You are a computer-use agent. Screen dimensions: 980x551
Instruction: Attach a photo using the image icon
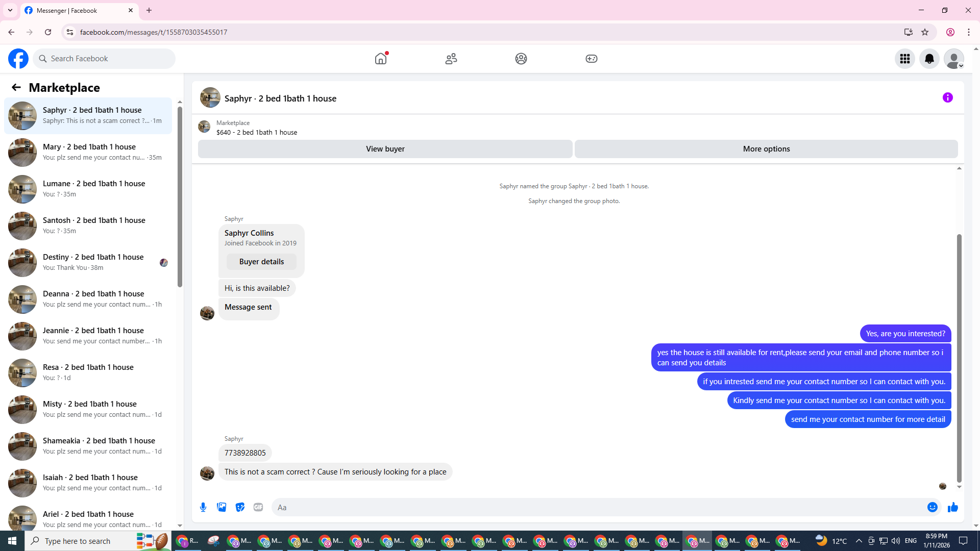coord(222,507)
